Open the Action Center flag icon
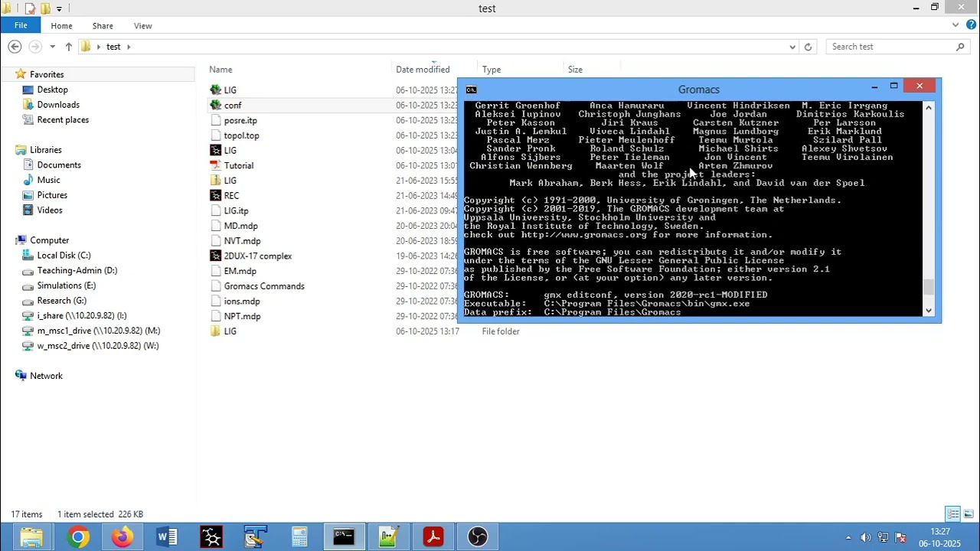Viewport: 980px width, 551px height. pyautogui.click(x=900, y=538)
